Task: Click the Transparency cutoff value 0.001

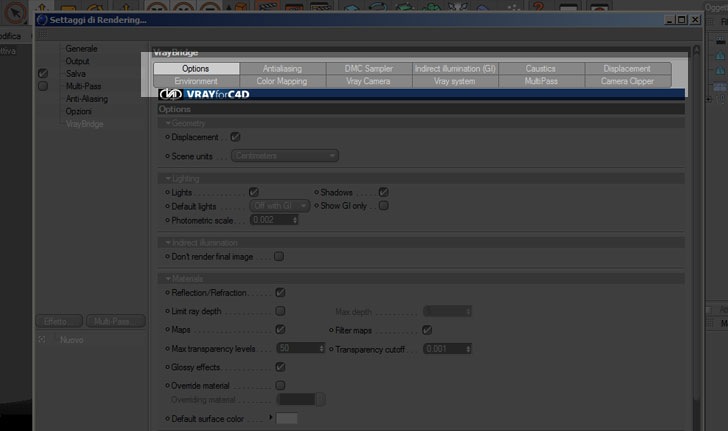Action: pos(444,349)
